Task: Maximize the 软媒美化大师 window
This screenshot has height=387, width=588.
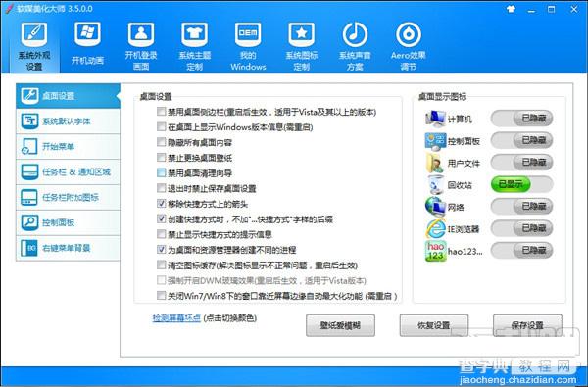Action: coord(551,9)
